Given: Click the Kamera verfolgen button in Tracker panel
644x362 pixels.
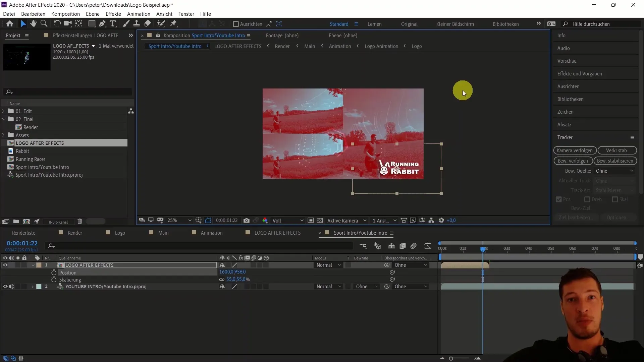Looking at the screenshot, I should point(574,150).
